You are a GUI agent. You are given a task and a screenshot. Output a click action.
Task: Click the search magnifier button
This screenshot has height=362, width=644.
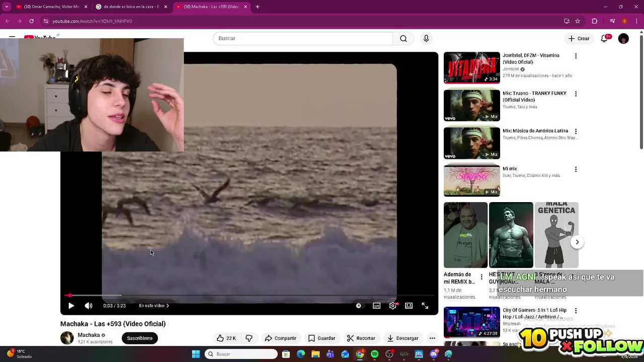(404, 38)
